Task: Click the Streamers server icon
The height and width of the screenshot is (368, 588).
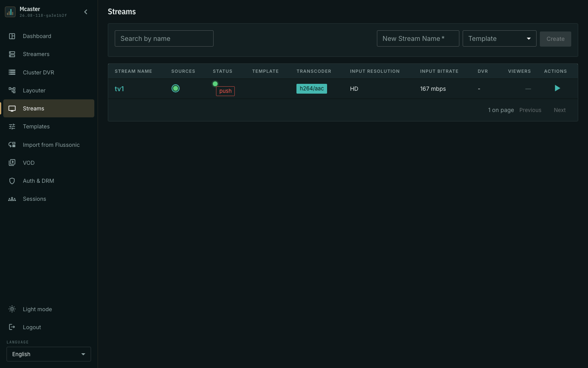Action: (12, 54)
